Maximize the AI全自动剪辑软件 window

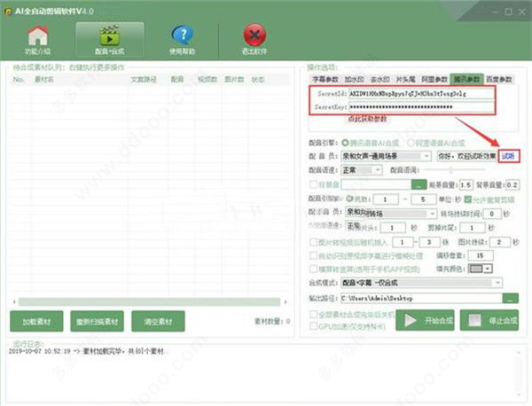509,12
